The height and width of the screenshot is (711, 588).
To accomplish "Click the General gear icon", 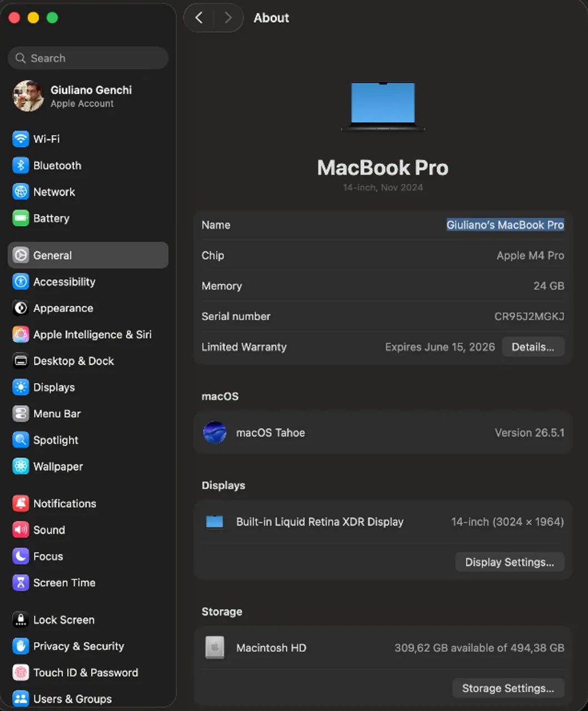I will (21, 256).
